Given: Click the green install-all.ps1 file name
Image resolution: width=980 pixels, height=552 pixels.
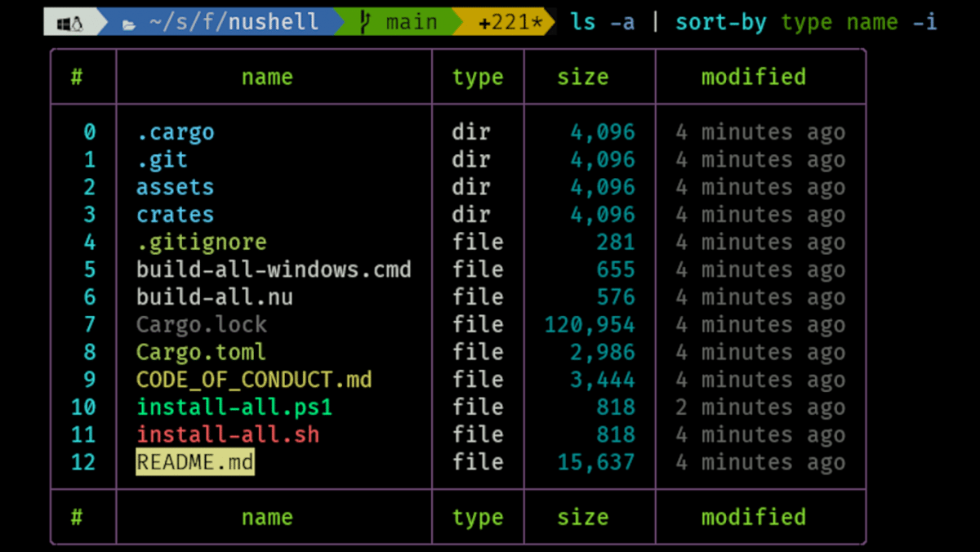Looking at the screenshot, I should pyautogui.click(x=234, y=407).
